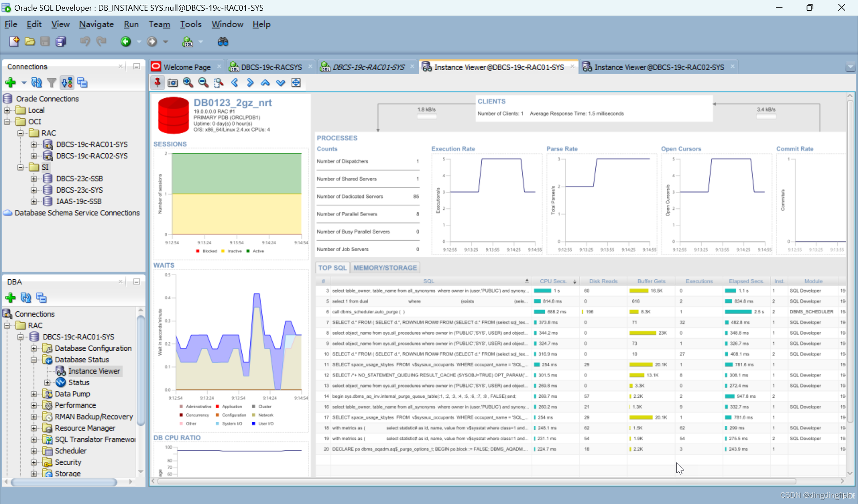Screen dimensions: 858x504
Task: Expand the Performance node in DBA tree
Action: click(x=34, y=405)
